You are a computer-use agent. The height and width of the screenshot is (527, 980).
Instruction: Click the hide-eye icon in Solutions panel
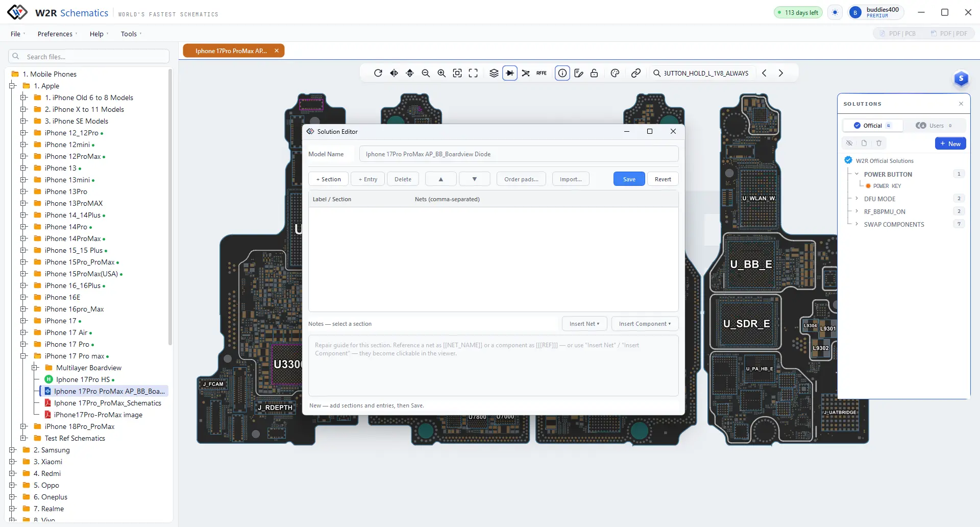click(x=849, y=143)
